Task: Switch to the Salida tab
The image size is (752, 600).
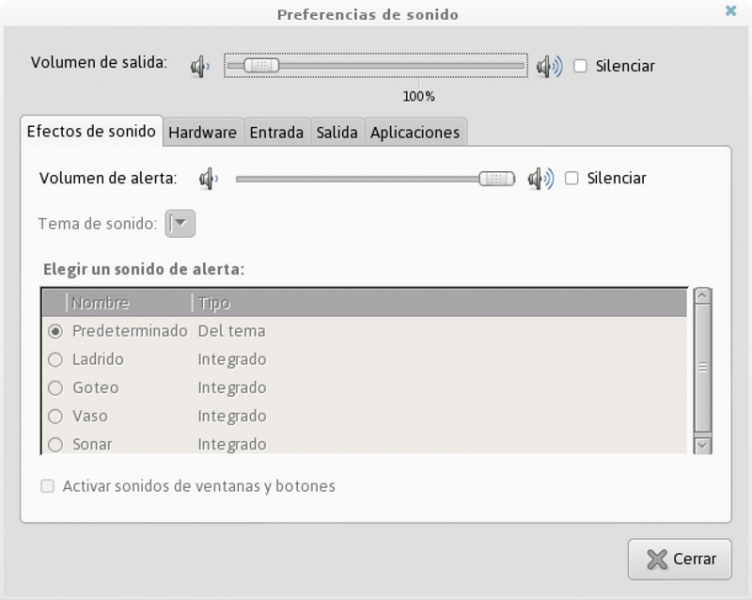Action: [x=337, y=132]
